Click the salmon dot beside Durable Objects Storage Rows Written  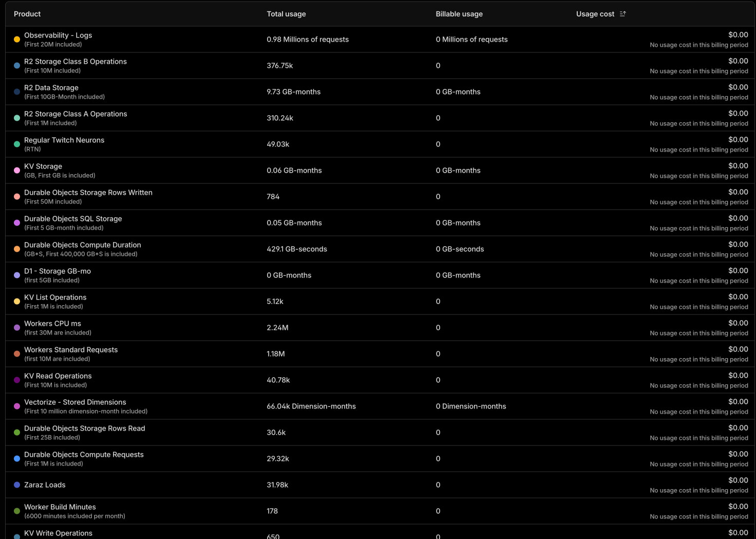17,196
